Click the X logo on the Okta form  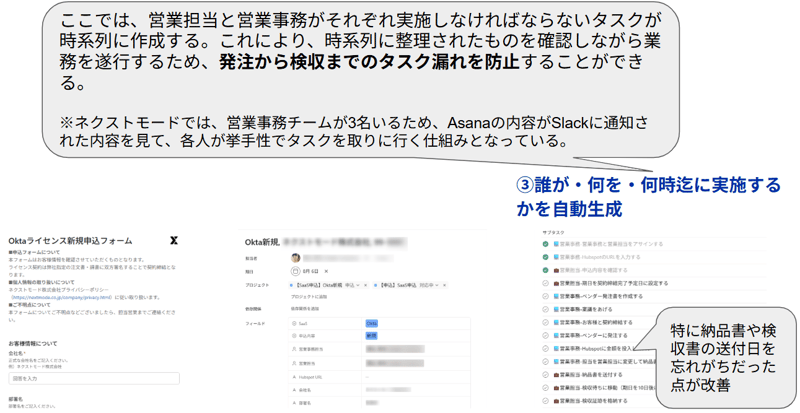click(x=174, y=240)
